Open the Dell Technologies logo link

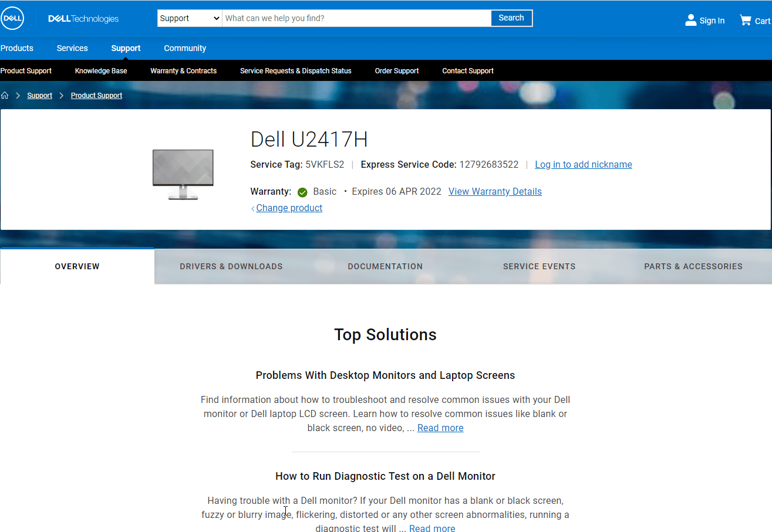point(83,19)
